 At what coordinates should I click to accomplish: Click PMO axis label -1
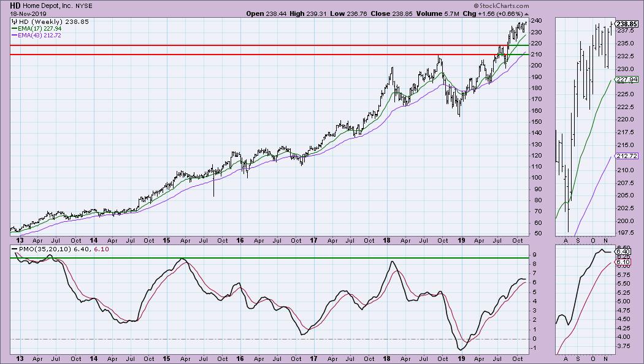click(x=535, y=348)
